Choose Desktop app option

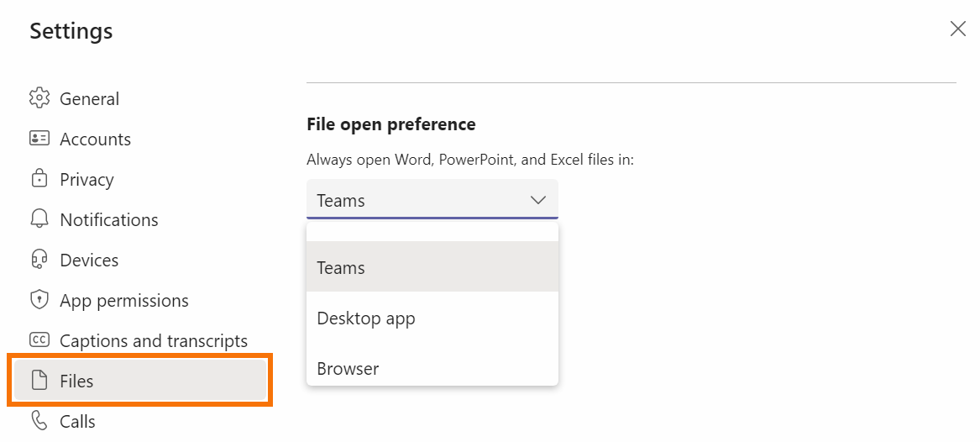[x=432, y=318]
